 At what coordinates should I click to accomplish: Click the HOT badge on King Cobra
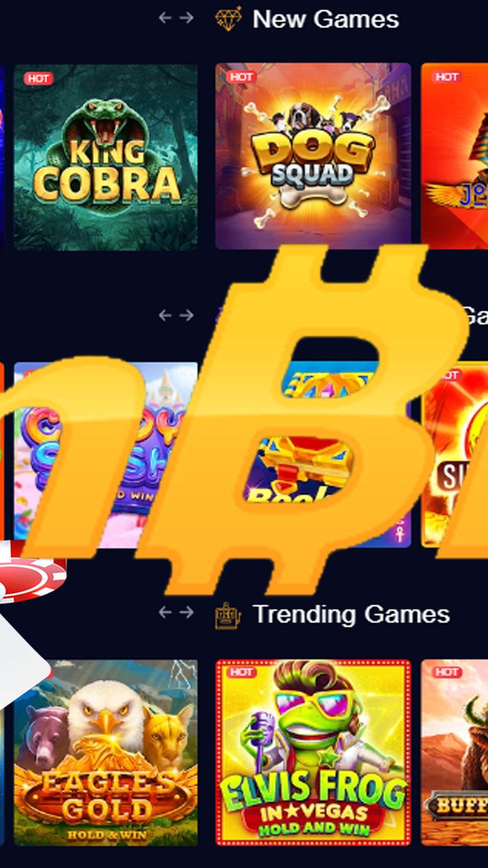(38, 79)
